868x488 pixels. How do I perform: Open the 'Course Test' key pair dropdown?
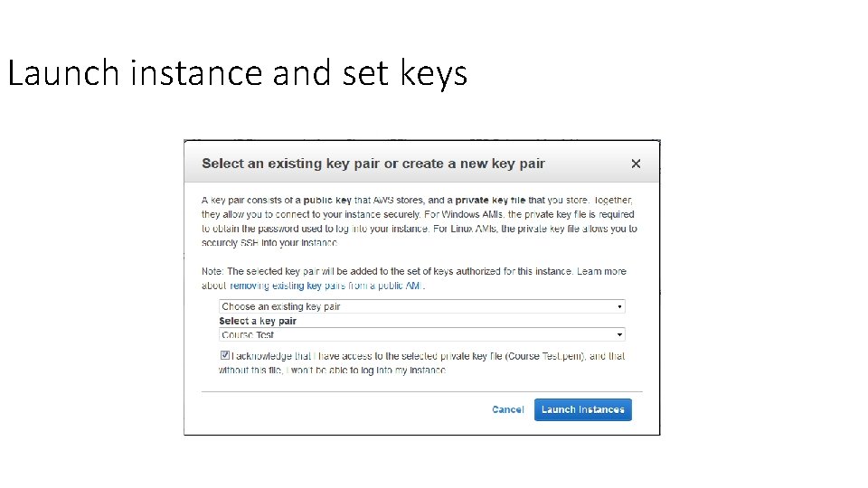coord(421,334)
